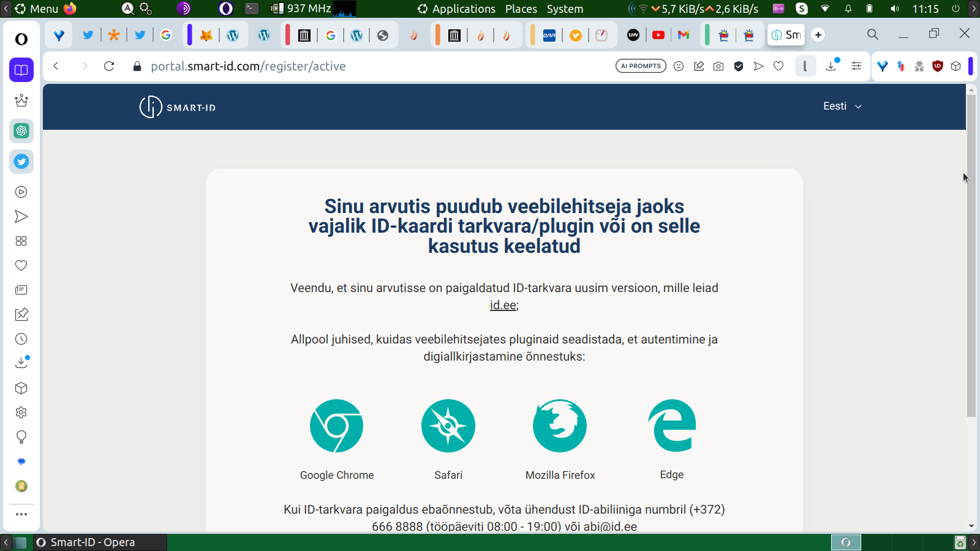Open the Menu button in the top panel
The height and width of the screenshot is (551, 980).
click(x=37, y=9)
